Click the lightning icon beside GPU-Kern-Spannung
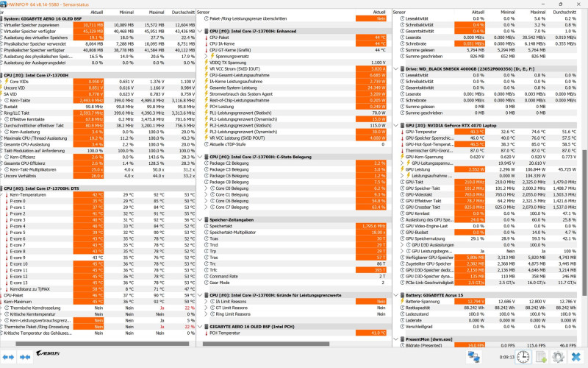588x368 pixels. (402, 157)
